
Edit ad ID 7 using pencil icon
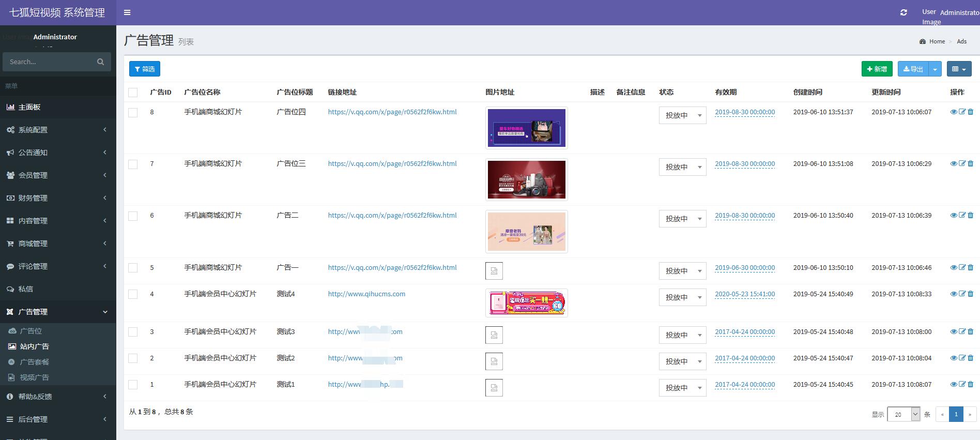[x=962, y=163]
